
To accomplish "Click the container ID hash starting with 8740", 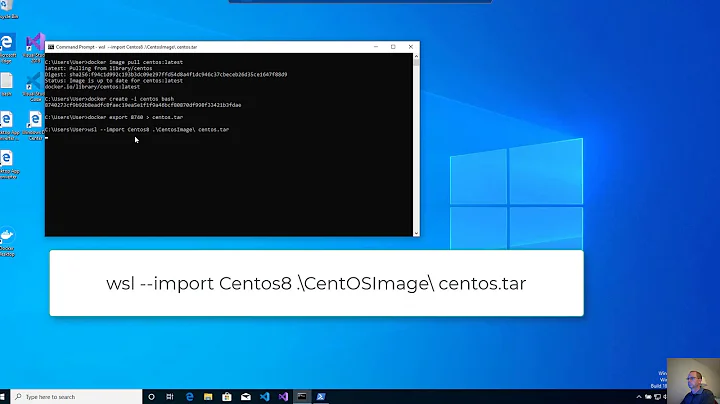I will tap(143, 105).
